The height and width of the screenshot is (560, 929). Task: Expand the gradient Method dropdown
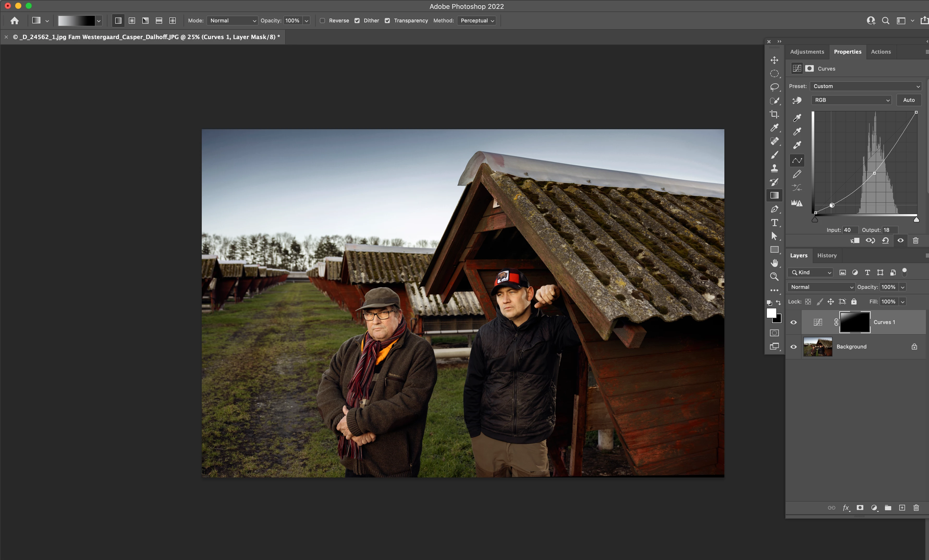(x=476, y=21)
